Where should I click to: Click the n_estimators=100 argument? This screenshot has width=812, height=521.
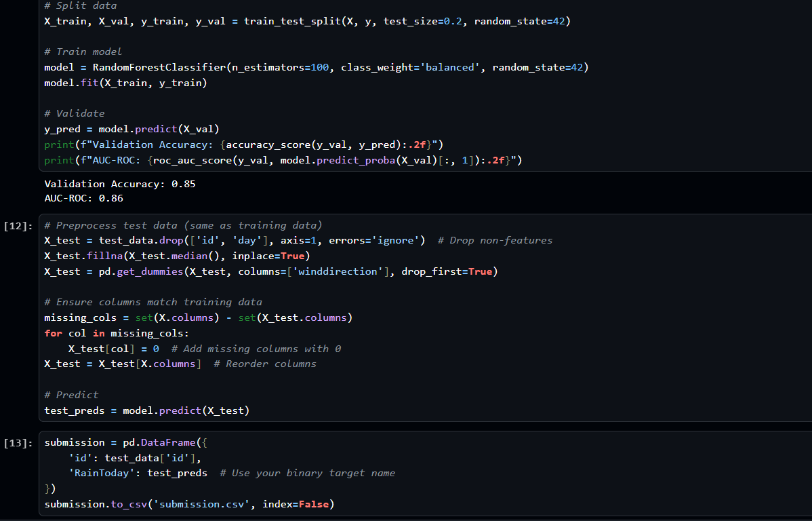coord(280,67)
